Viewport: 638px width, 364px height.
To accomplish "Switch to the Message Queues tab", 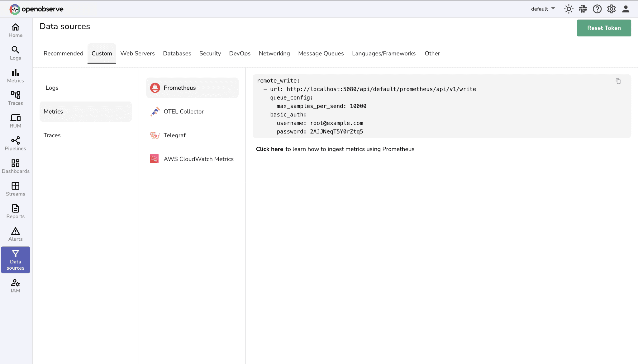I will pyautogui.click(x=321, y=54).
